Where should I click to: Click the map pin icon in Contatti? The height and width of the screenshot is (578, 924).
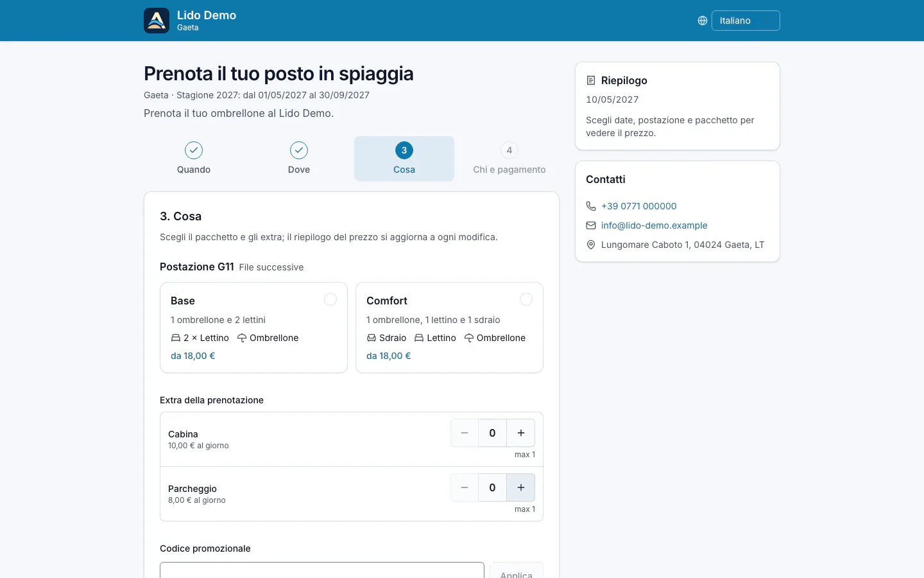tap(591, 245)
